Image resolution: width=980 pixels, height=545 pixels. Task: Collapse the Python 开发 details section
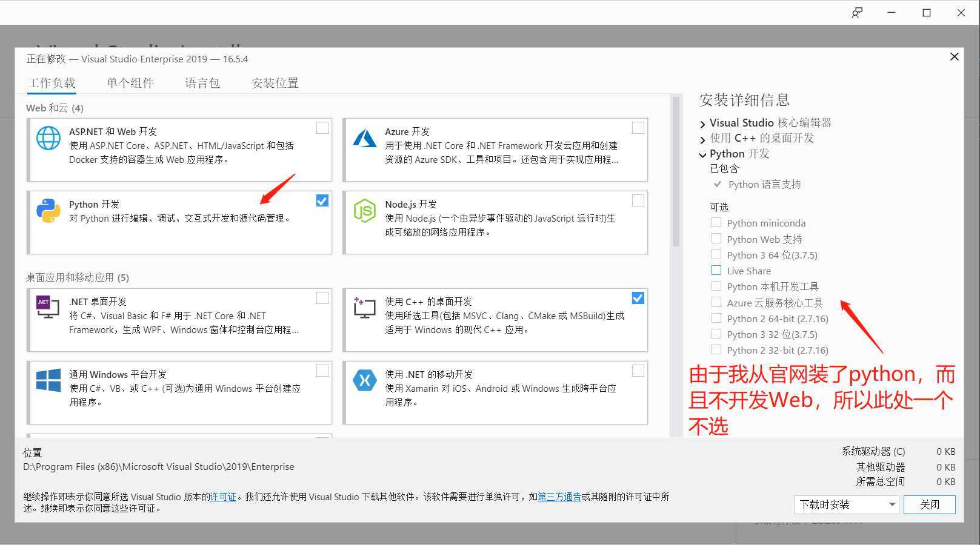[702, 155]
